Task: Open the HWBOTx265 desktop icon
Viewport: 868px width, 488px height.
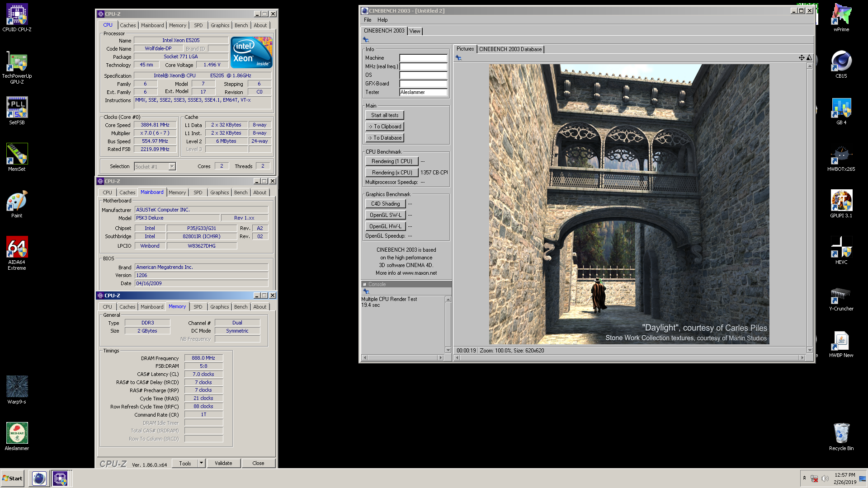Action: click(841, 158)
